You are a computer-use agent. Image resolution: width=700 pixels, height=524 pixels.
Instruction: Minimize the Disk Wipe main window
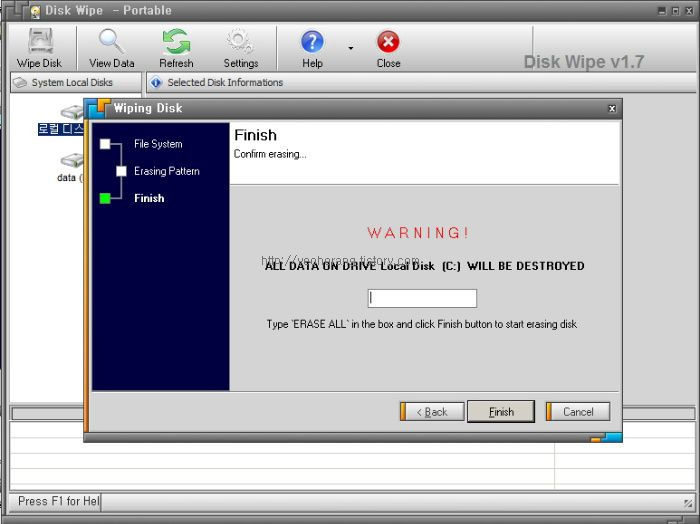pyautogui.click(x=662, y=11)
